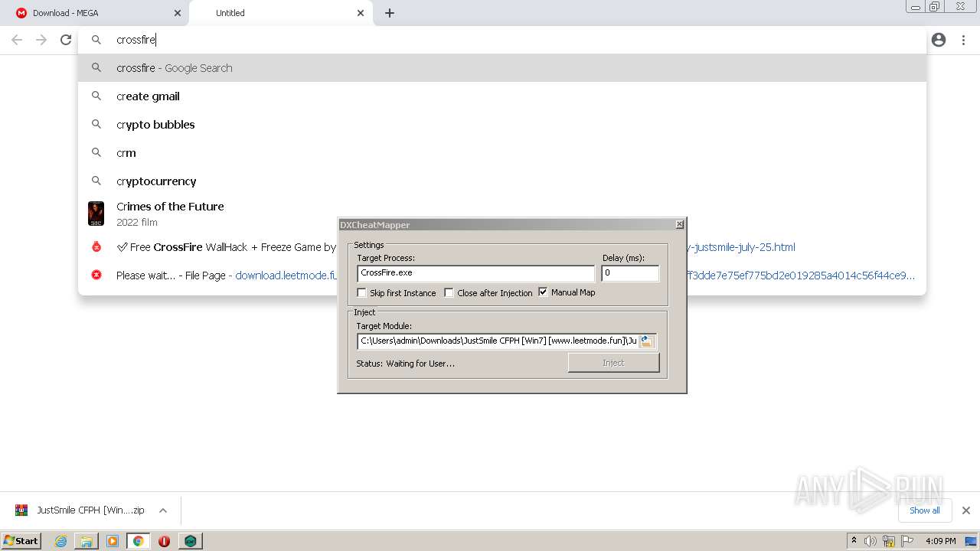The height and width of the screenshot is (551, 980).
Task: Close the Untitled tab
Action: click(x=361, y=13)
